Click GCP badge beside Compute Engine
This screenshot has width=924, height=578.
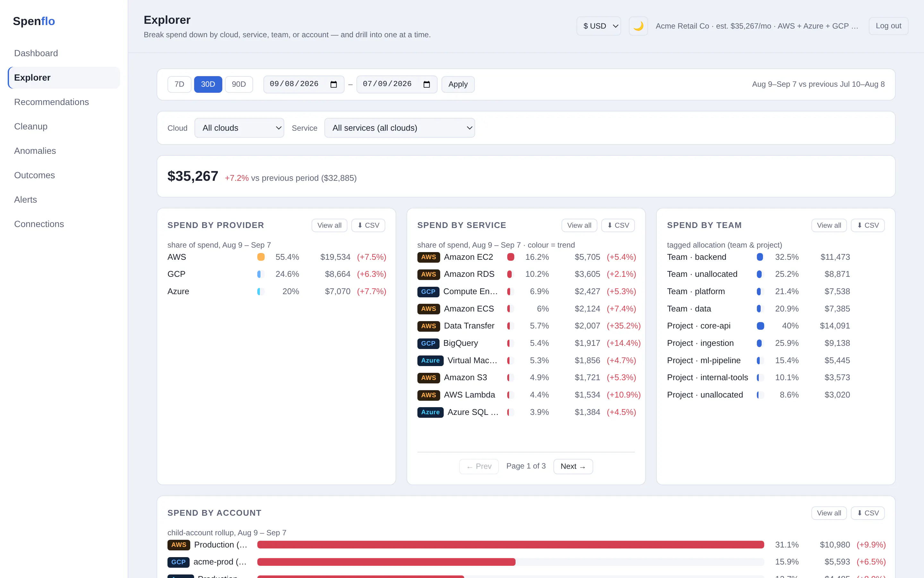(428, 292)
